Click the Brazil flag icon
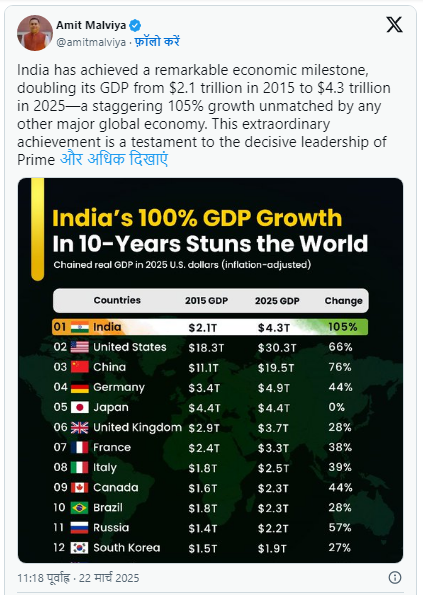Viewport: 423px width, 595px height. click(x=80, y=507)
